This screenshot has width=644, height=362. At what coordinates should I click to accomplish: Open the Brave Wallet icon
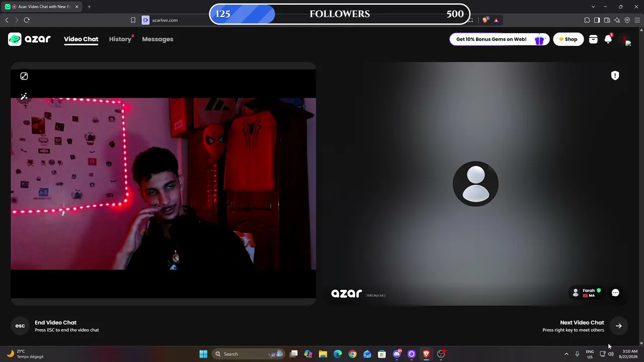[607, 20]
